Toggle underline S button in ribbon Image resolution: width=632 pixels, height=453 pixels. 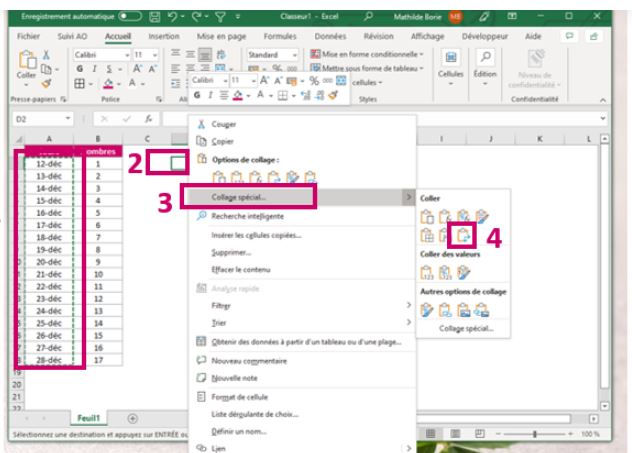(x=109, y=69)
